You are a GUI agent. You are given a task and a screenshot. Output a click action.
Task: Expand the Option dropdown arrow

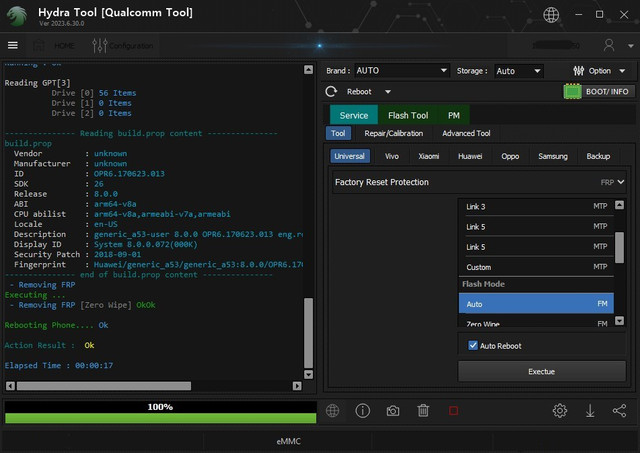(x=622, y=71)
